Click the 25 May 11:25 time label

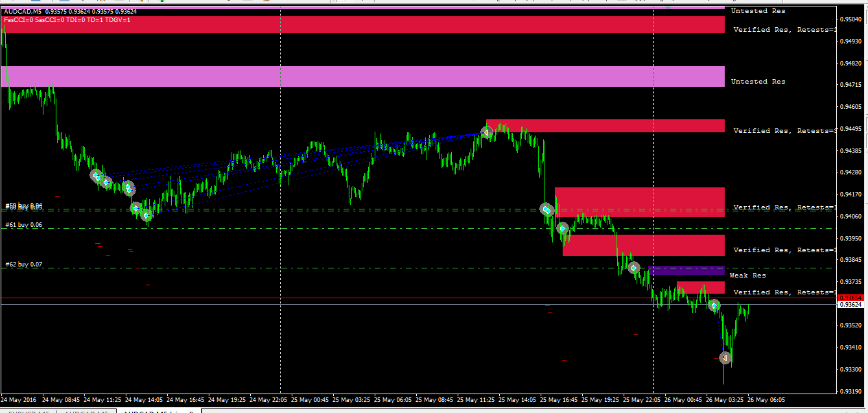476,399
